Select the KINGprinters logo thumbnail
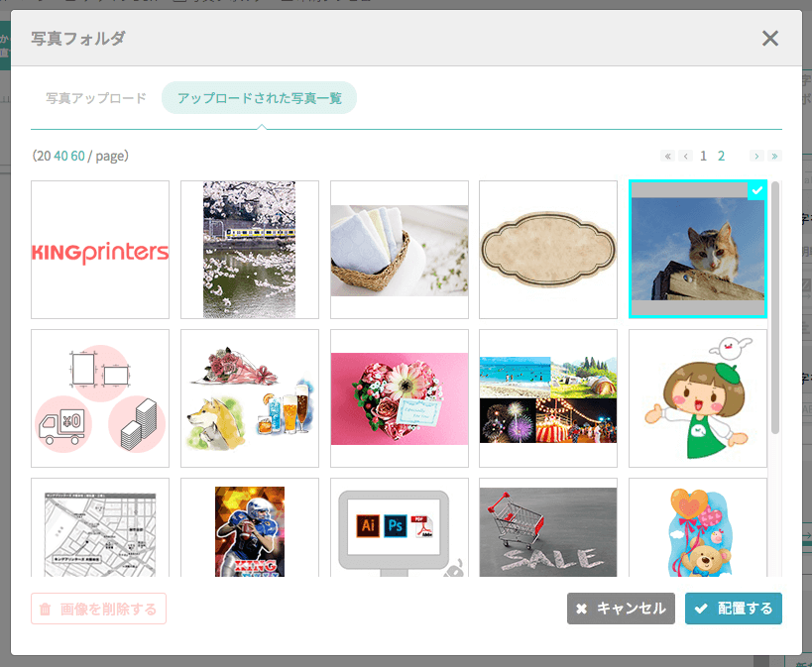 [100, 250]
